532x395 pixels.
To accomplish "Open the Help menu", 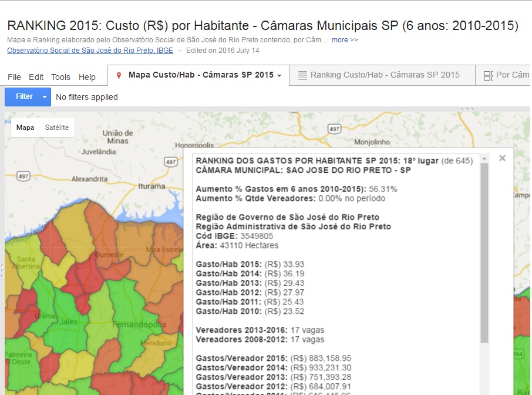I will [87, 77].
